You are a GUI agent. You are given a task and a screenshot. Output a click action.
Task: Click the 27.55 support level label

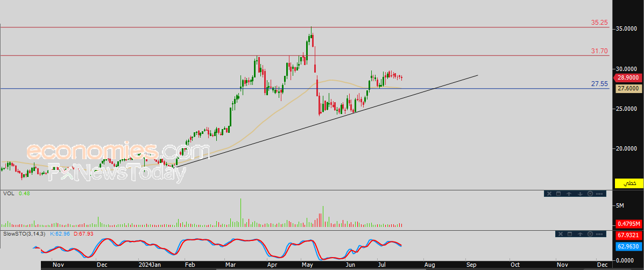(599, 84)
